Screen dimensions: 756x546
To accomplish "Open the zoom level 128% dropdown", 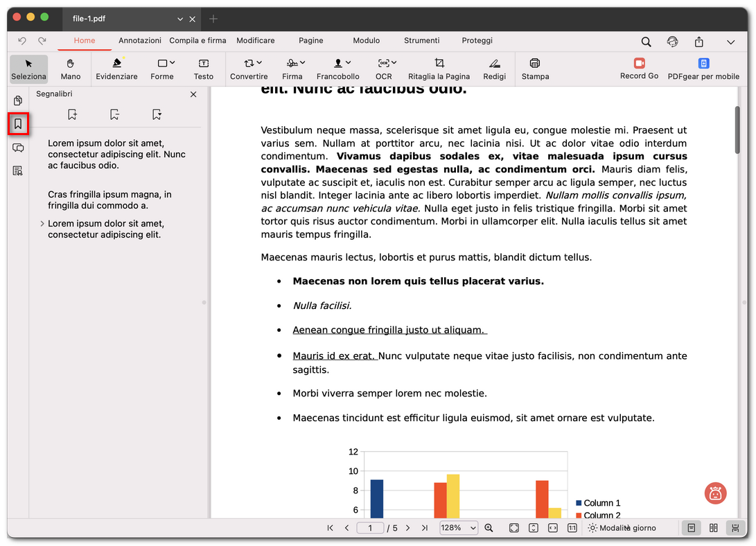I will pyautogui.click(x=458, y=527).
